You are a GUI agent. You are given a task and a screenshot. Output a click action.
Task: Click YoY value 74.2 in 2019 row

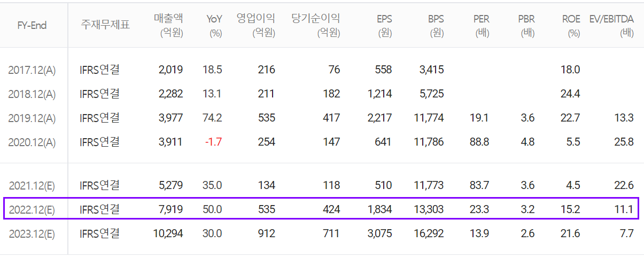coord(213,118)
